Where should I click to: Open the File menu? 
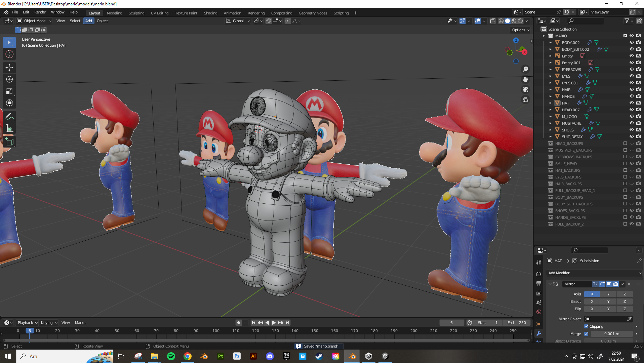point(15,12)
